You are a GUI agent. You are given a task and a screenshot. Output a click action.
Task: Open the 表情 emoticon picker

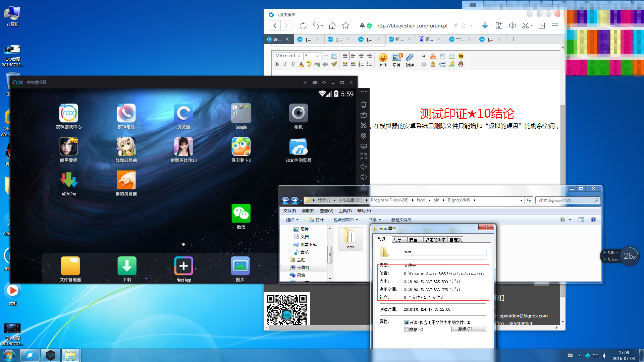pos(383,60)
